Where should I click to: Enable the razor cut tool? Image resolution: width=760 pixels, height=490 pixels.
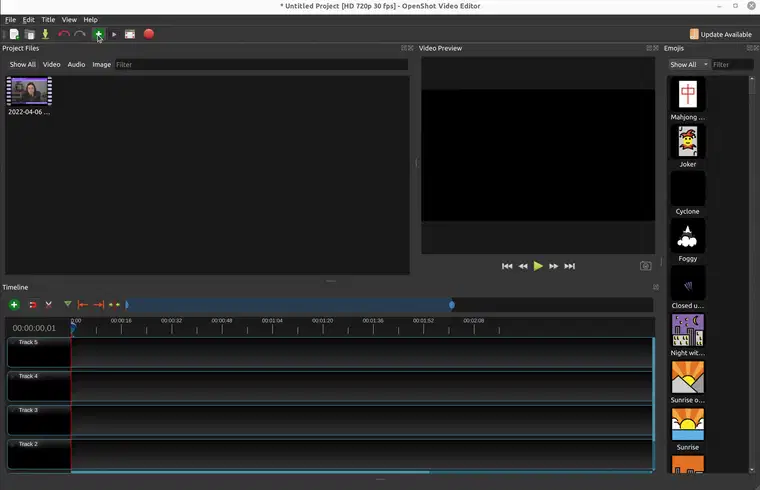point(48,305)
